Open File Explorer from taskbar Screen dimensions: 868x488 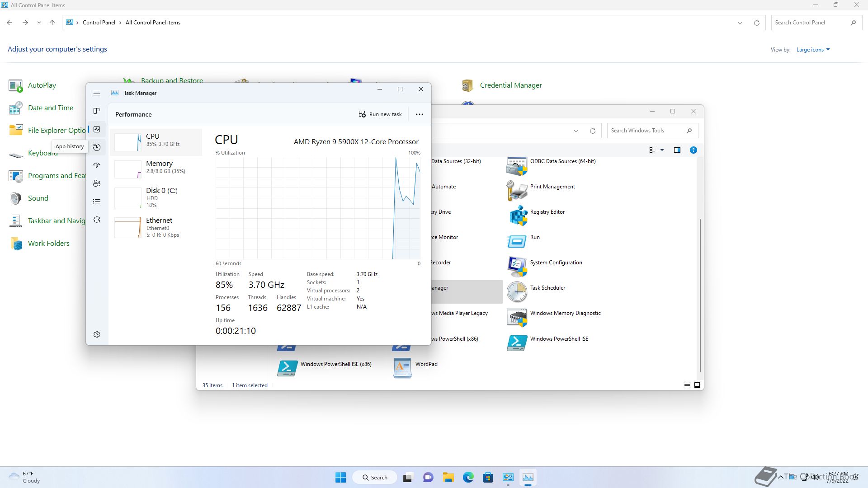(x=448, y=477)
